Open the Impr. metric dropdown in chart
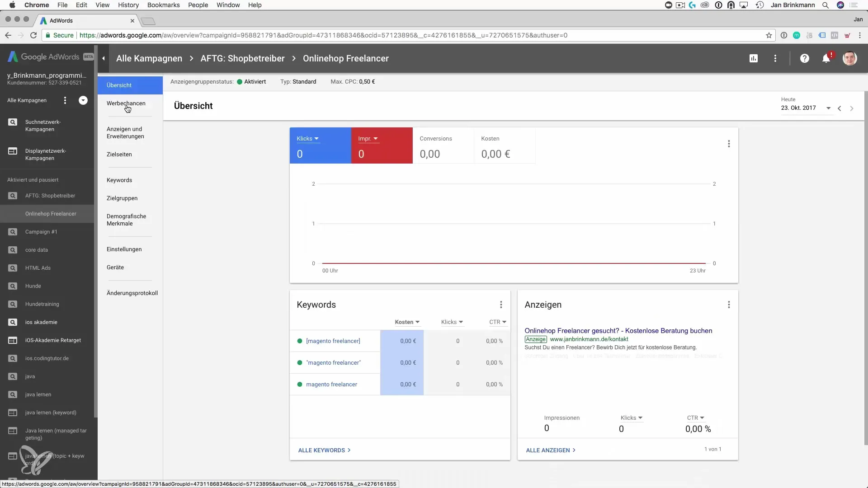 [x=368, y=139]
